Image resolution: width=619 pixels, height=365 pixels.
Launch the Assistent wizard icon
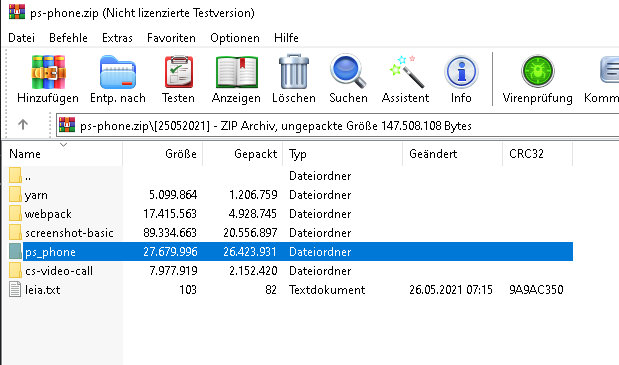[x=406, y=71]
